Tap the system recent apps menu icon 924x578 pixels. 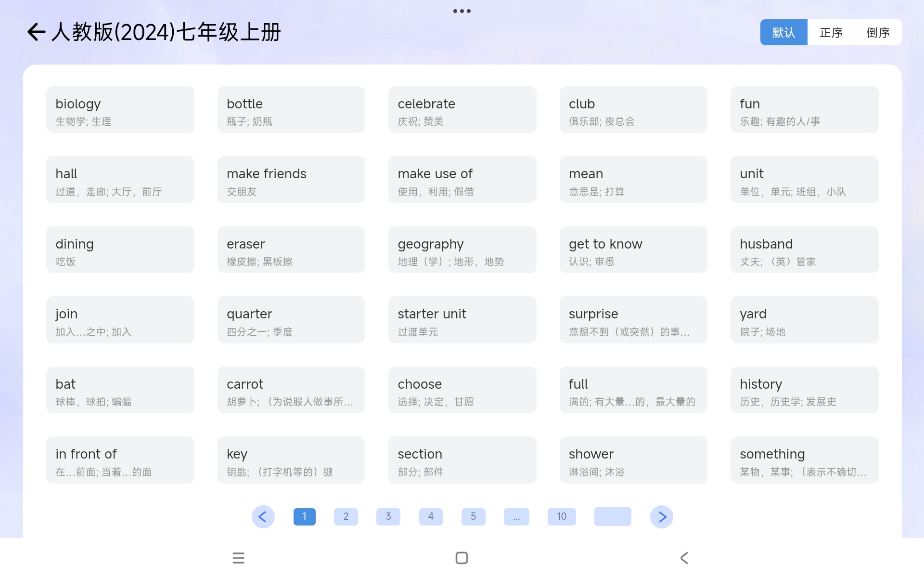(238, 558)
